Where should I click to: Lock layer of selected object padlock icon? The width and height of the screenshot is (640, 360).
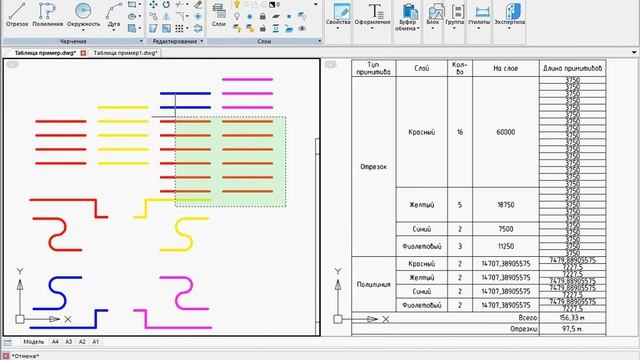[263, 16]
